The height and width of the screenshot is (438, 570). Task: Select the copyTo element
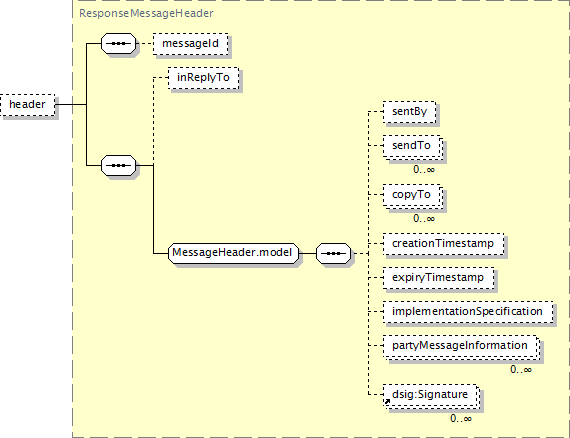pyautogui.click(x=413, y=196)
